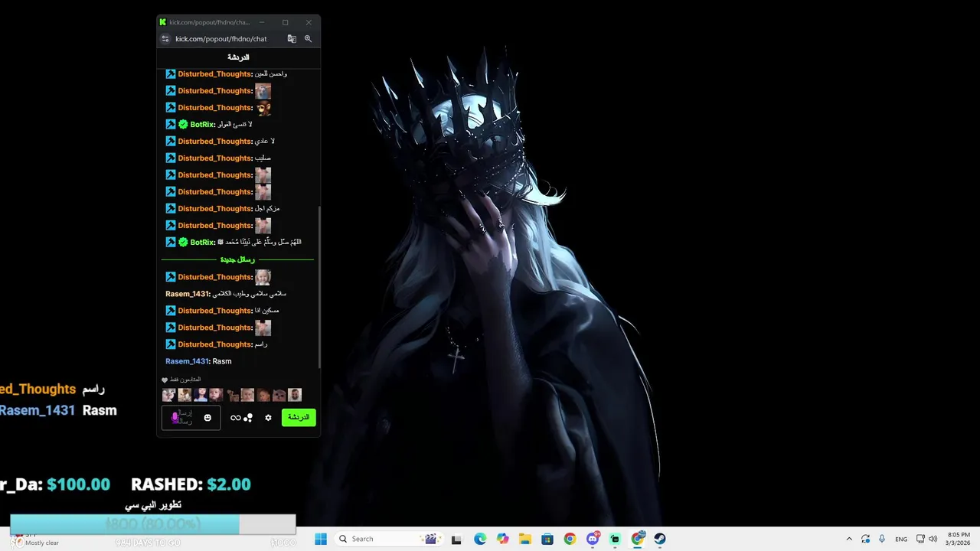980x551 pixels.
Task: Click moderator badge on صلبيب message
Action: tap(171, 158)
